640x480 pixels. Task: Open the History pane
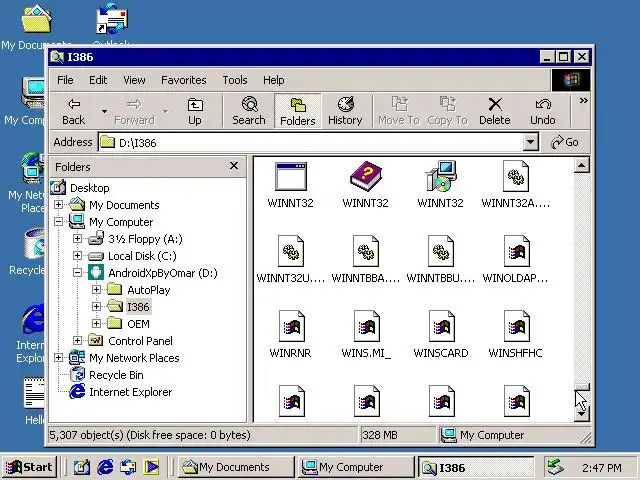[345, 111]
